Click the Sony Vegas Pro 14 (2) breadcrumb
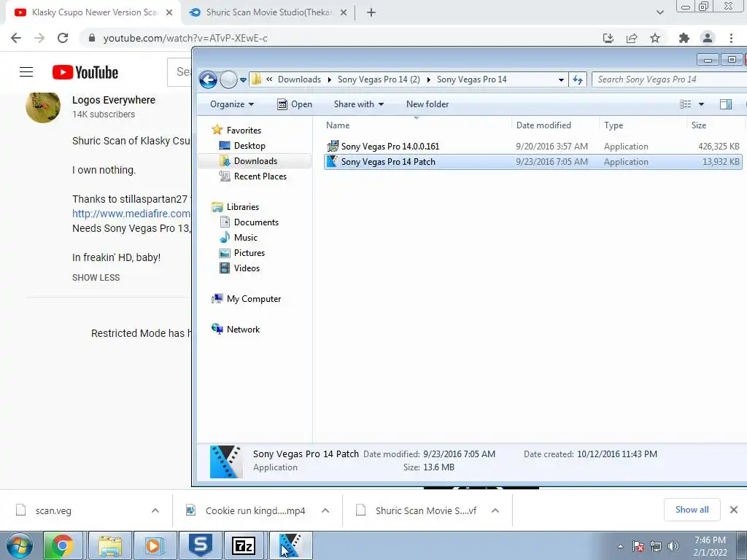This screenshot has height=560, width=747. [x=379, y=79]
